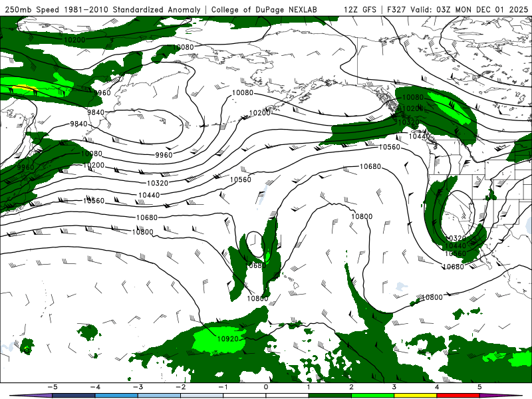Click the dark navy colorbar segment between -5 and -4

pos(74,396)
